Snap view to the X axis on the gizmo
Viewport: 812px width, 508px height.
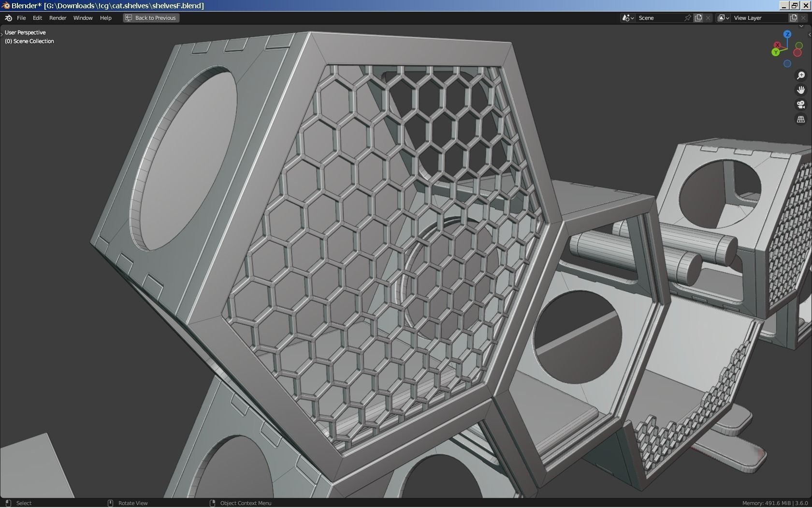pos(777,45)
